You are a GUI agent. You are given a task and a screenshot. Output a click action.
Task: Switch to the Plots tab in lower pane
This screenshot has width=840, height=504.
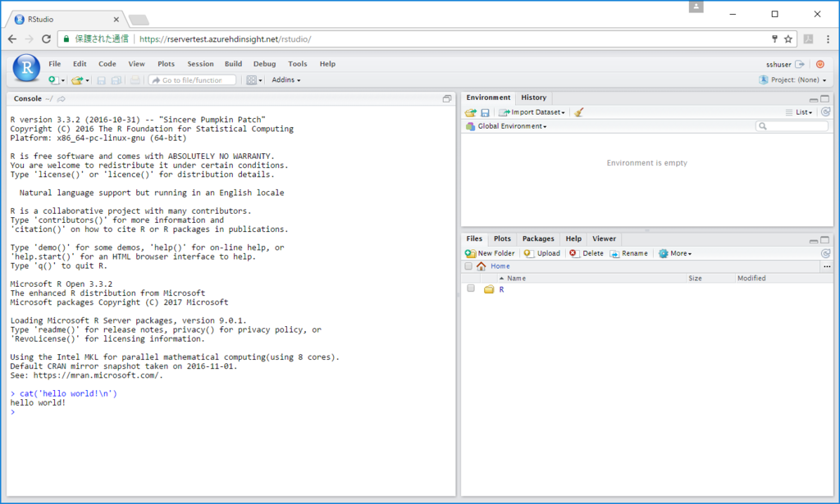[x=502, y=238]
